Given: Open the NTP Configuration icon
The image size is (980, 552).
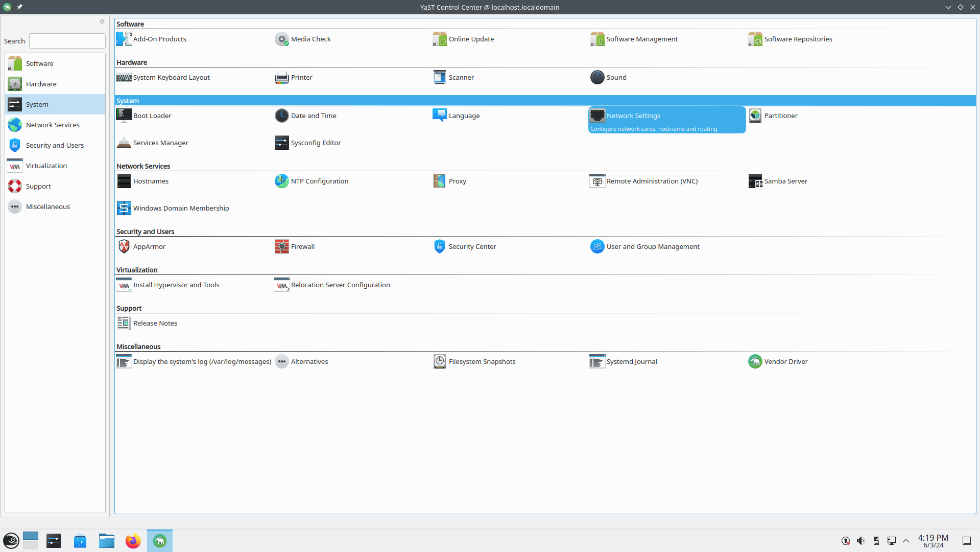Looking at the screenshot, I should click(x=281, y=181).
